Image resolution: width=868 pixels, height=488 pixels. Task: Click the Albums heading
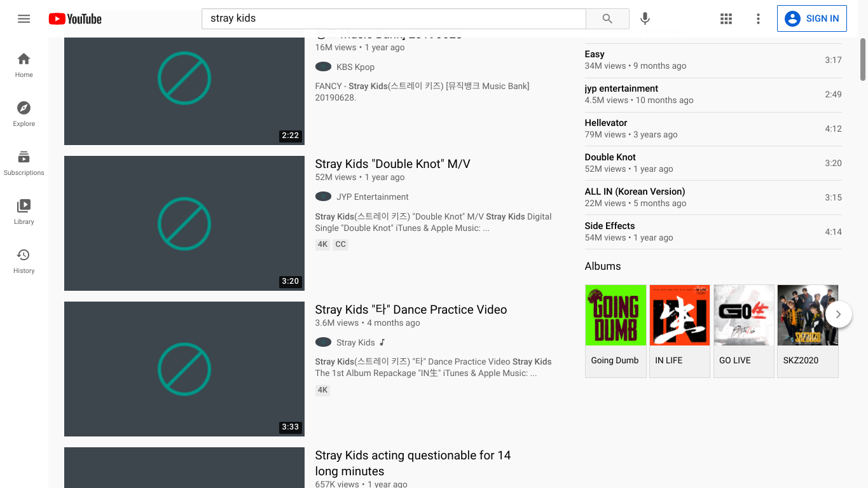(603, 266)
